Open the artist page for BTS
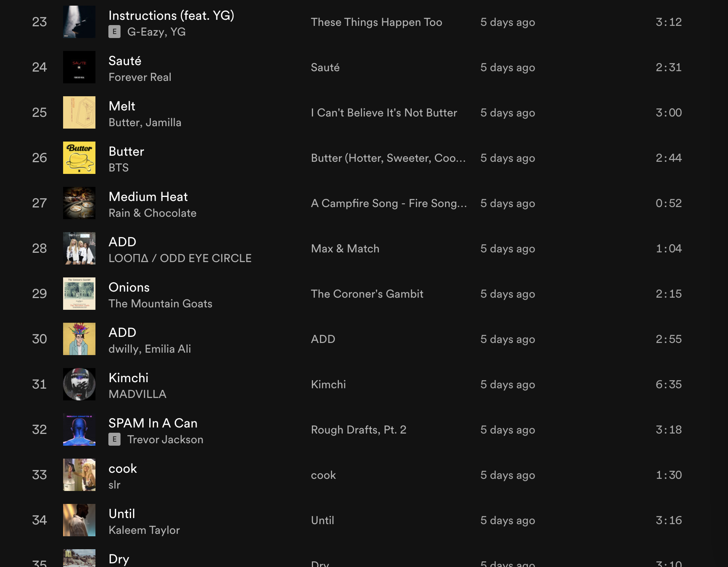 click(x=119, y=167)
